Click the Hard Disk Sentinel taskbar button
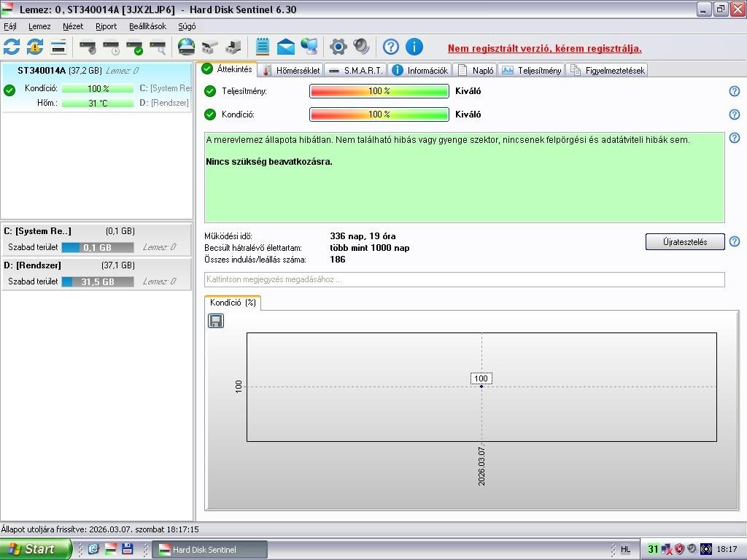This screenshot has height=560, width=747. 209,550
